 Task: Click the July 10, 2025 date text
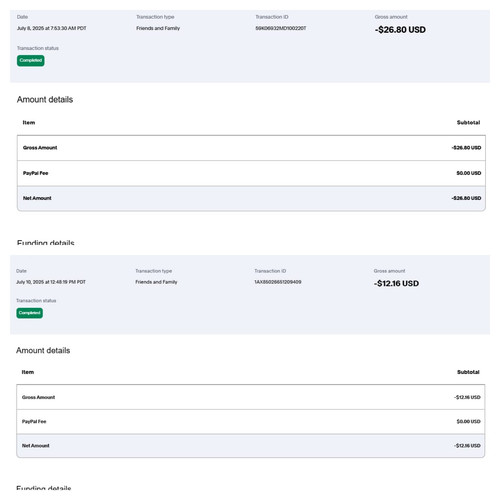51,282
